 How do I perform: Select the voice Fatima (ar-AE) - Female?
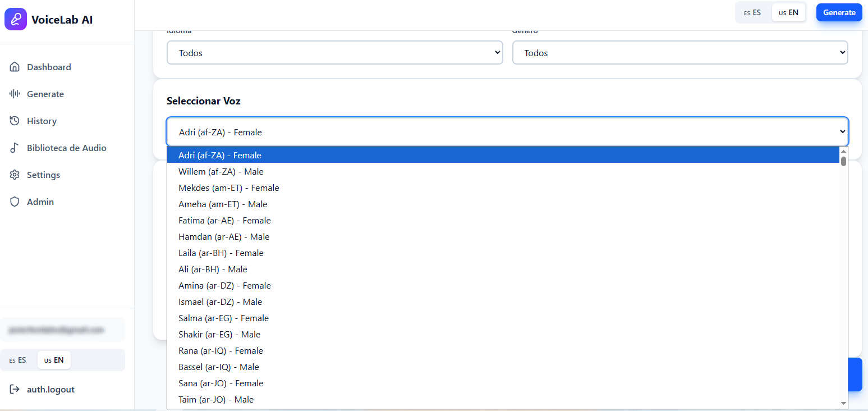pos(224,220)
